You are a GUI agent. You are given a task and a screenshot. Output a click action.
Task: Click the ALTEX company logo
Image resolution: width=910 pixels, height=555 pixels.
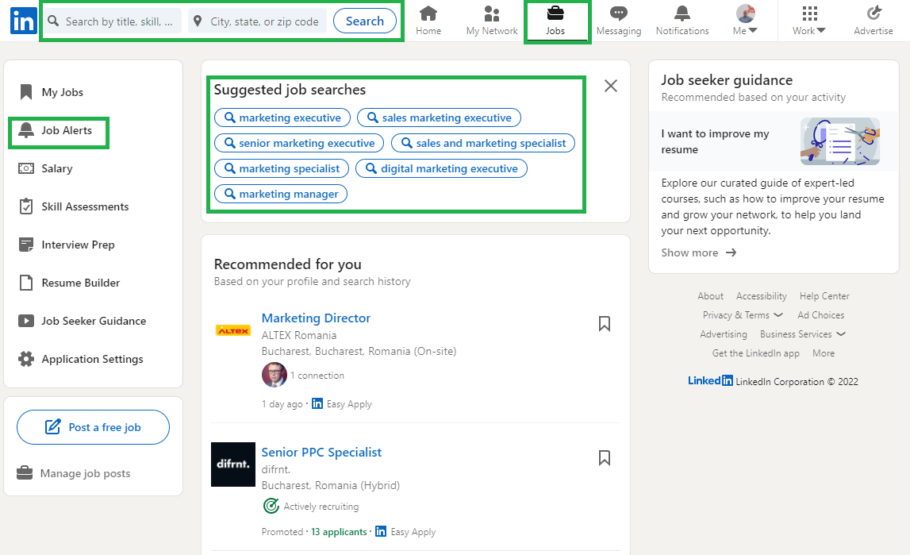tap(233, 331)
